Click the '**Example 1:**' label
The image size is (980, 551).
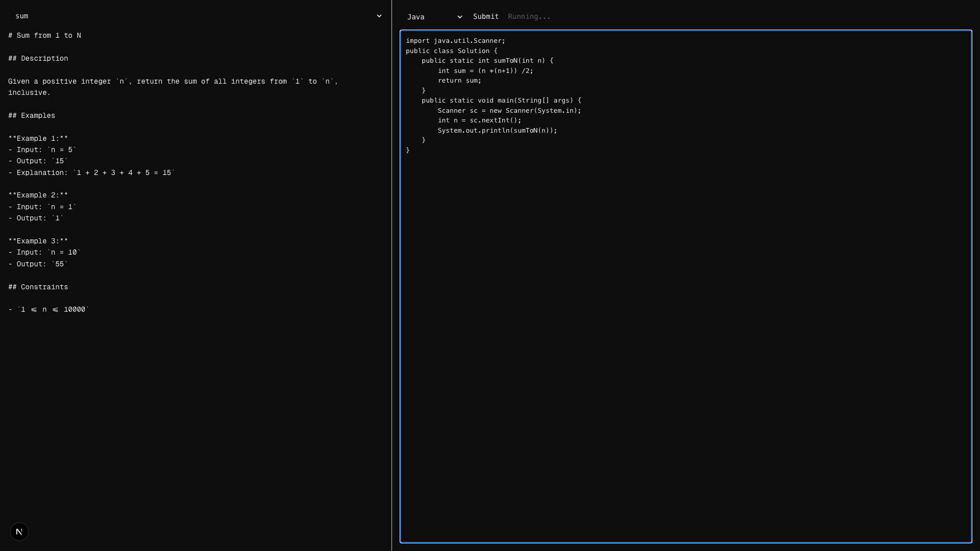(x=38, y=139)
